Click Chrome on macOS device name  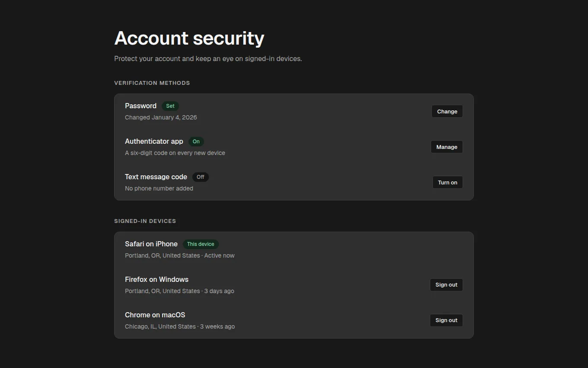pyautogui.click(x=155, y=315)
